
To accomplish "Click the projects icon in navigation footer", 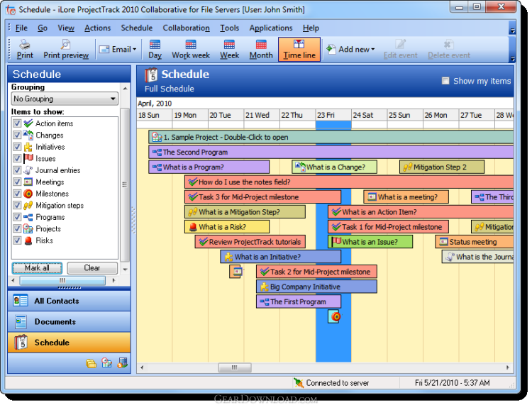I will pyautogui.click(x=106, y=363).
